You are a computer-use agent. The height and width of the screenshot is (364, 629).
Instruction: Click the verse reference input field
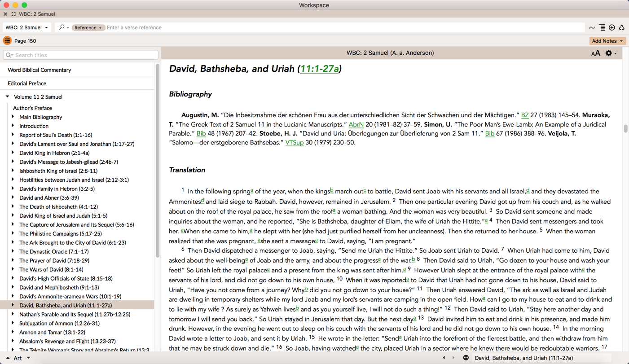coord(345,28)
